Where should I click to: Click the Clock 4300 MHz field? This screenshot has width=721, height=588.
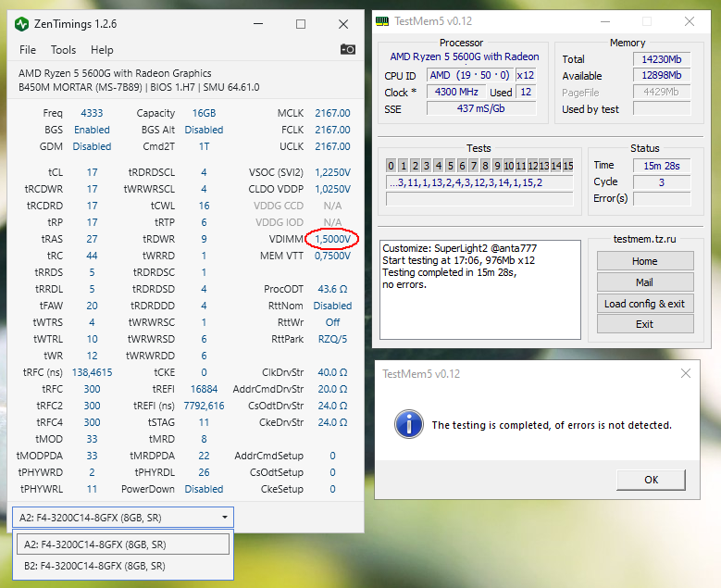point(456,92)
